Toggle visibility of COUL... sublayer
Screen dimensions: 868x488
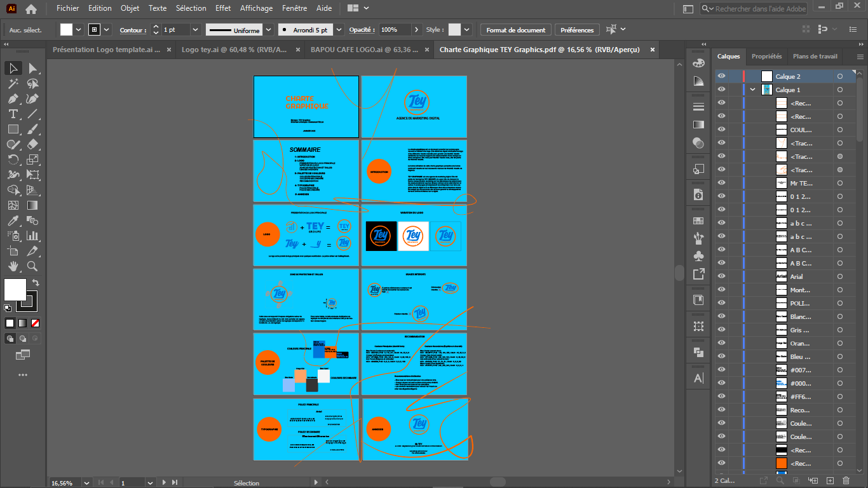pos(721,130)
